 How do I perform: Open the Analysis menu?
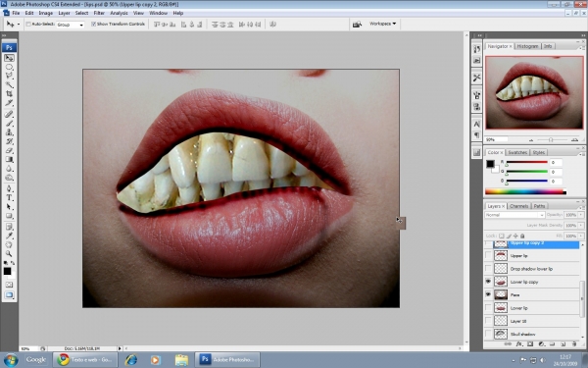119,13
